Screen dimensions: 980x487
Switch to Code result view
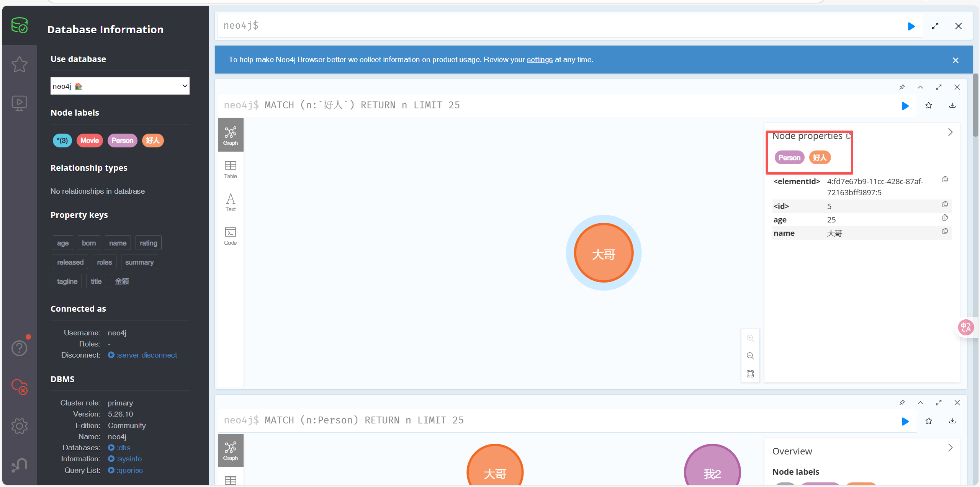pos(230,235)
